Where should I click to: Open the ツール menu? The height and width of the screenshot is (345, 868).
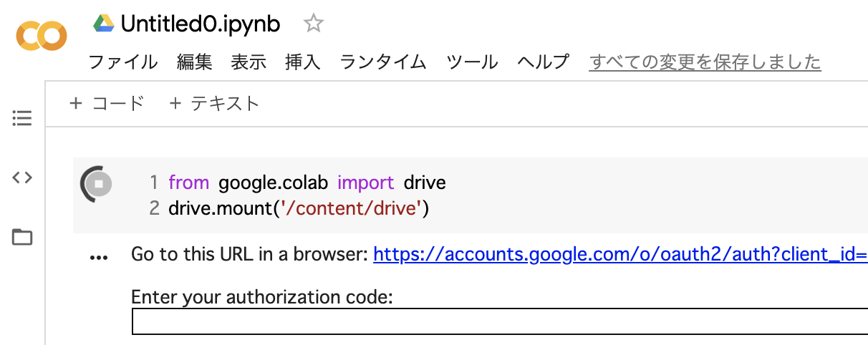pyautogui.click(x=472, y=62)
